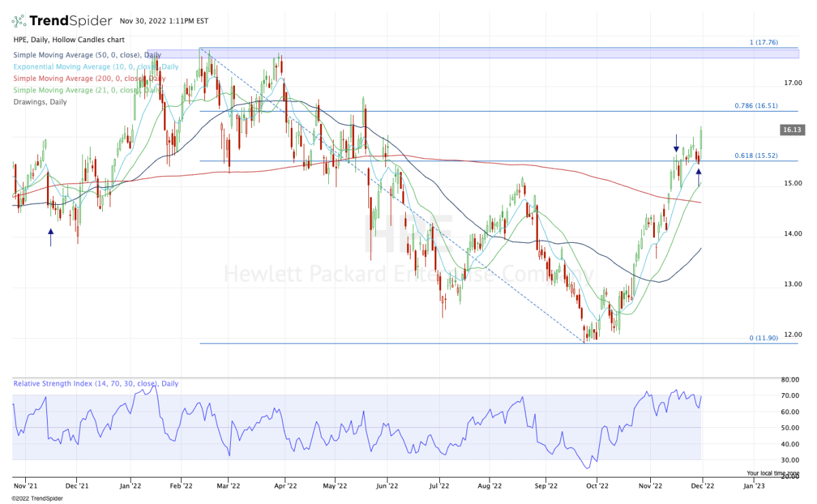The image size is (817, 504).
Task: Click the 0.786 (16.51) Fibonacci level label
Action: pyautogui.click(x=756, y=106)
